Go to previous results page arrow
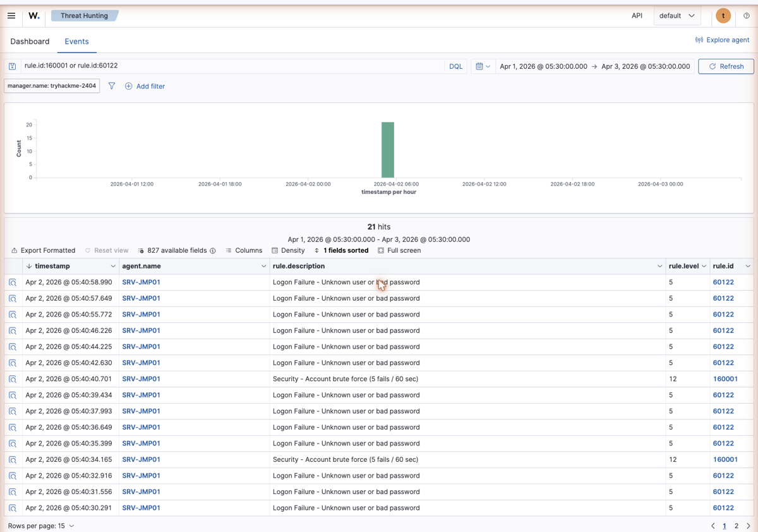 pos(713,526)
